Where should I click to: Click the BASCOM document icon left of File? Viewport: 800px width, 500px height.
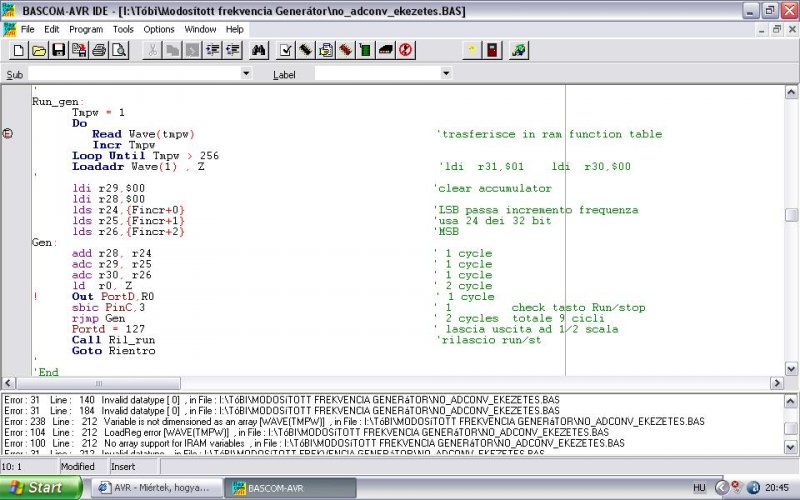pyautogui.click(x=10, y=29)
